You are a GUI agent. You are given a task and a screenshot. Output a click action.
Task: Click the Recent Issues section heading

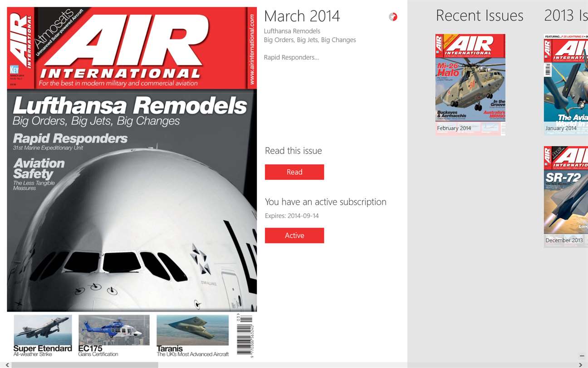[480, 16]
